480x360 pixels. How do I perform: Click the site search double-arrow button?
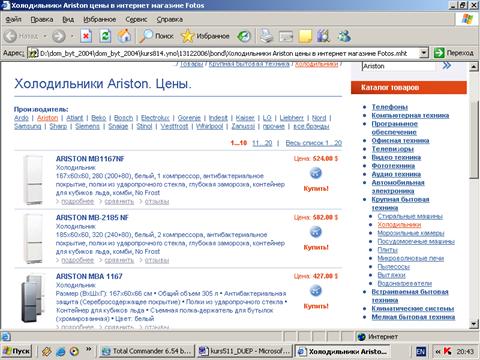447,66
